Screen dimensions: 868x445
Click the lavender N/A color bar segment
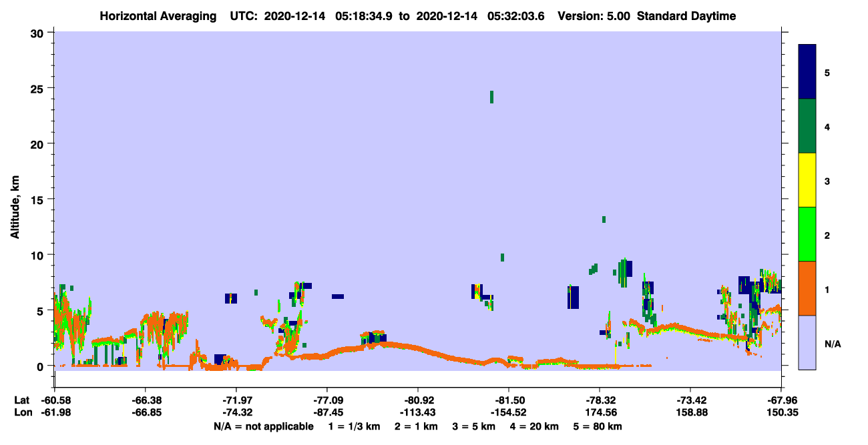pos(807,342)
